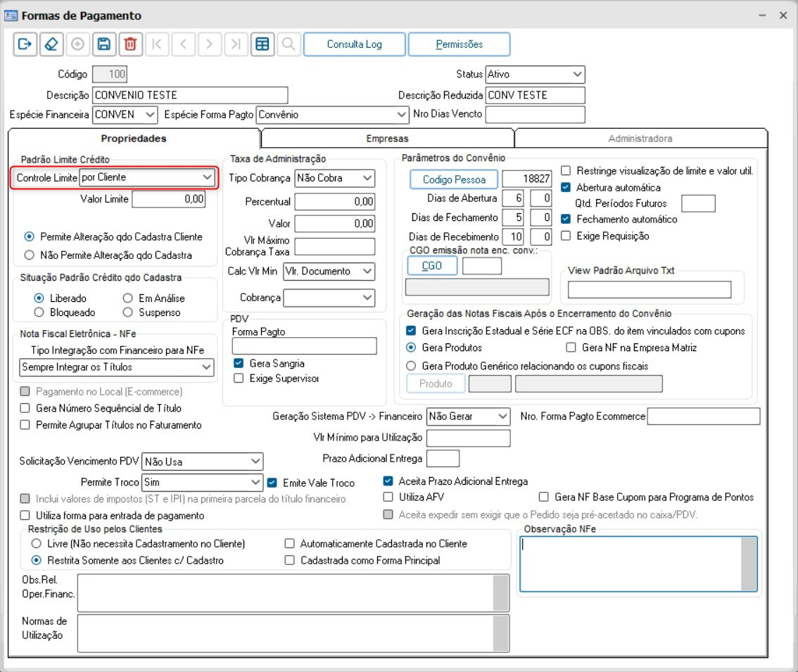This screenshot has height=672, width=798.
Task: Enable Exige Requisição checkbox
Action: click(x=565, y=236)
